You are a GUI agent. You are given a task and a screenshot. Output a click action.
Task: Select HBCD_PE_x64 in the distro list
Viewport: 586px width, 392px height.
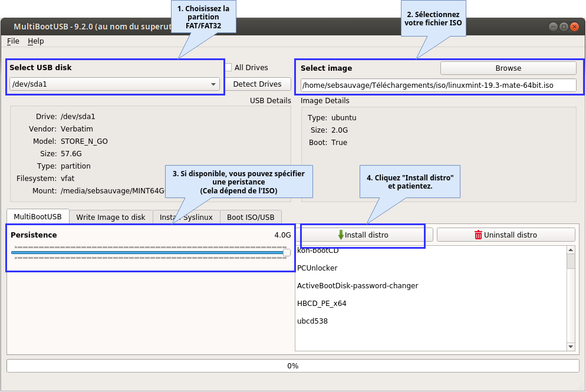pyautogui.click(x=322, y=303)
